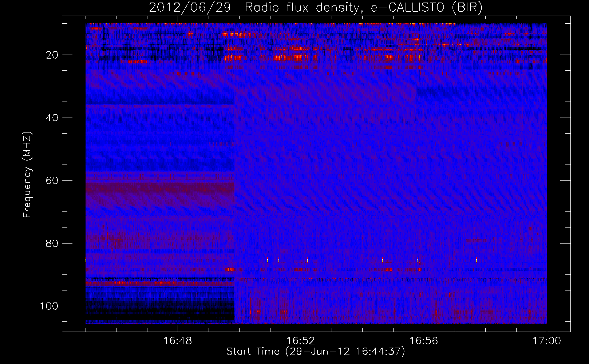Click the '16:56' time tick label
Image resolution: width=589 pixels, height=364 pixels.
[x=424, y=341]
